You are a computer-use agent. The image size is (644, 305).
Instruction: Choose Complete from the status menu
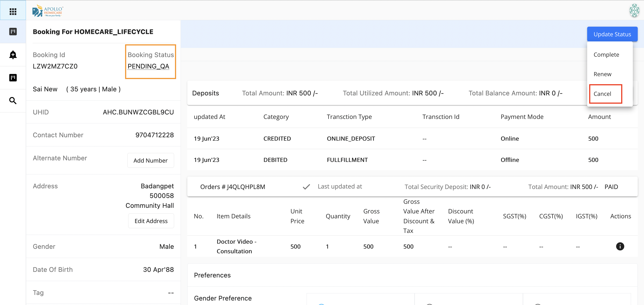tap(606, 55)
